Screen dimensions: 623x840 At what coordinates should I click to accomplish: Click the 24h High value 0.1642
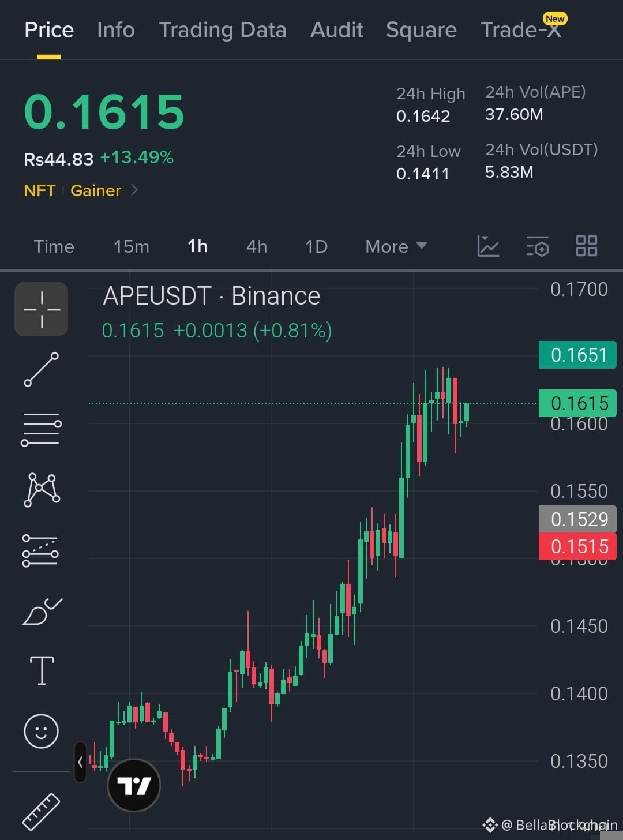click(x=423, y=116)
